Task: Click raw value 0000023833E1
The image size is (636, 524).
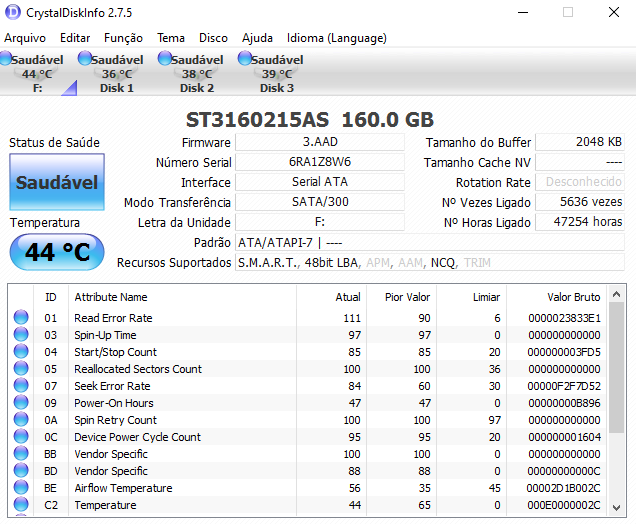Action: click(564, 318)
